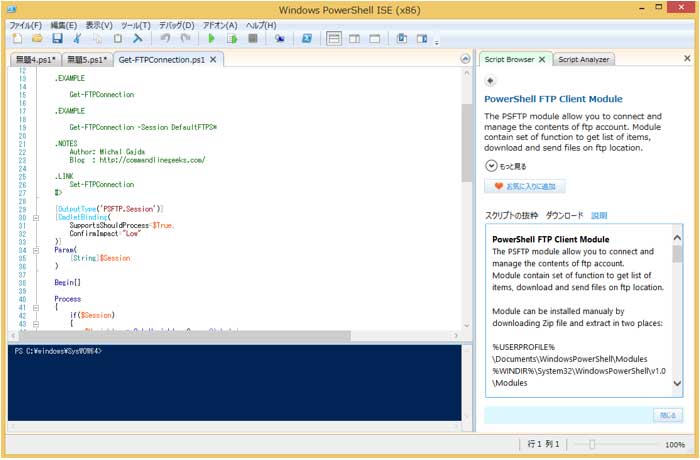Collapse the script pane with round arrow
The image size is (700, 460).
click(465, 59)
